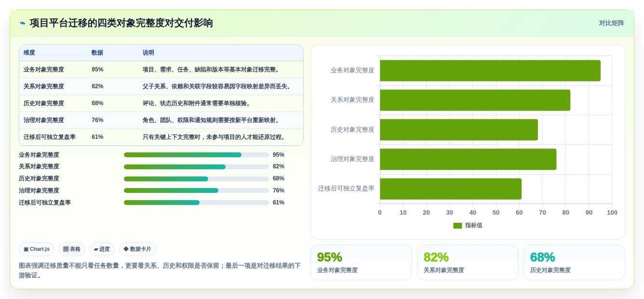Click the 治理对象完整度 chart axis label
Viewport: 644px width, 299px height.
[x=352, y=159]
